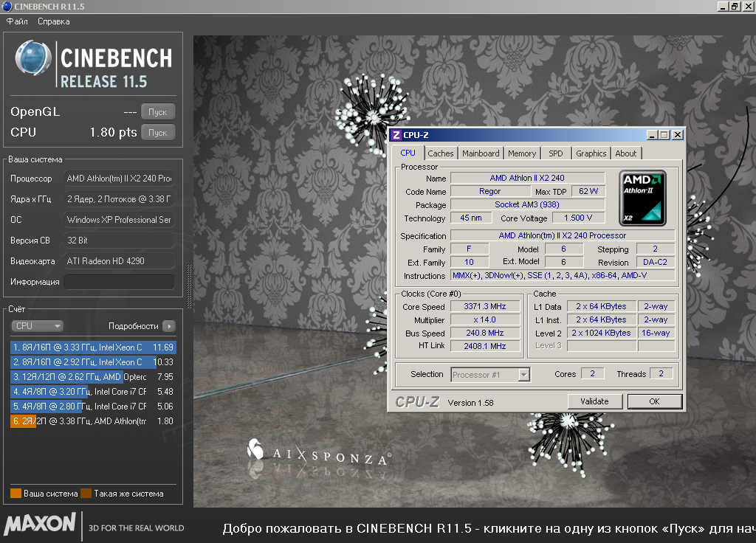Click Level 2 cache value 2 x 1024 KBytes

tap(601, 333)
